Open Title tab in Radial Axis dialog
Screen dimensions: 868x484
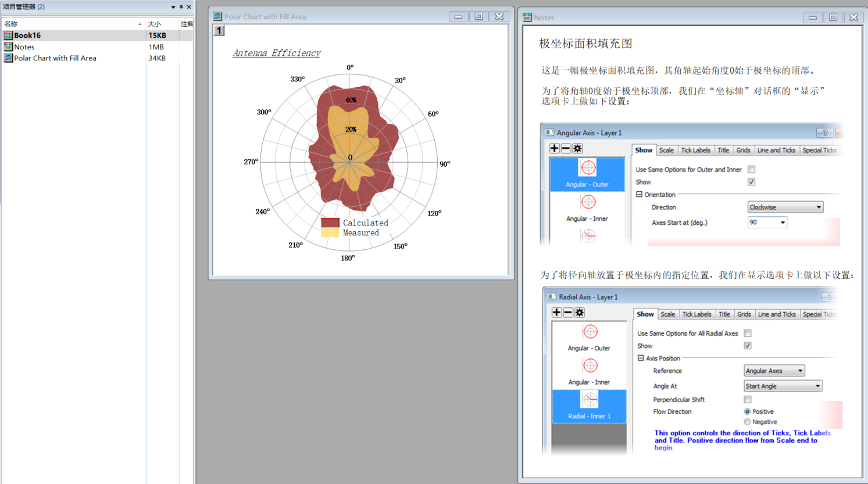[724, 314]
